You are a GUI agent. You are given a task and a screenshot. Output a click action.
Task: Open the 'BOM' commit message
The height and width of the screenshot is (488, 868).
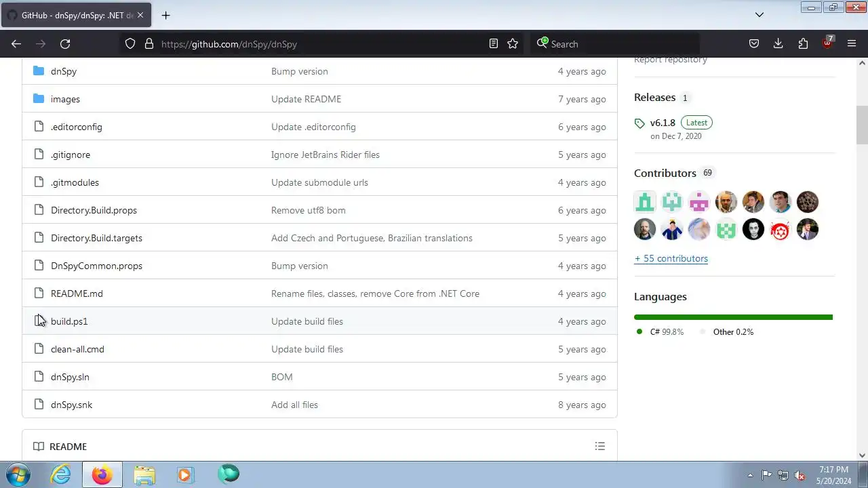click(x=282, y=377)
